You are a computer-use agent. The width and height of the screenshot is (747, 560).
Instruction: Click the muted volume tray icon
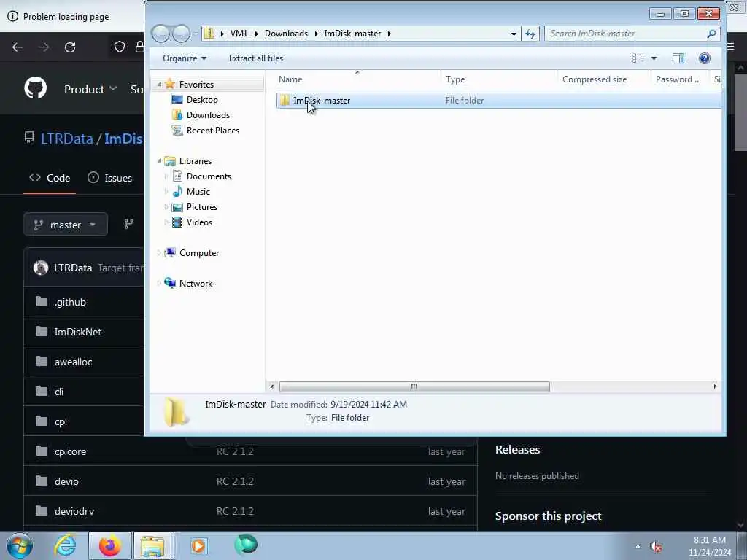[656, 547]
